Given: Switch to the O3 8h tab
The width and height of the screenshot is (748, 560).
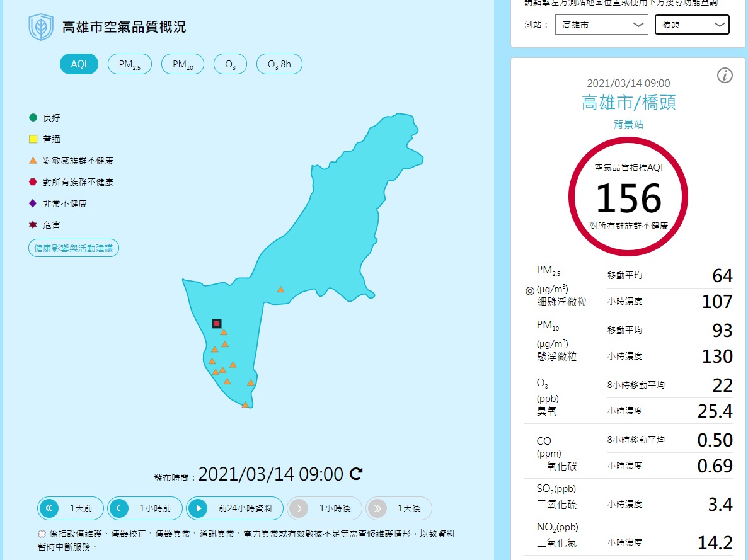Looking at the screenshot, I should pos(279,64).
